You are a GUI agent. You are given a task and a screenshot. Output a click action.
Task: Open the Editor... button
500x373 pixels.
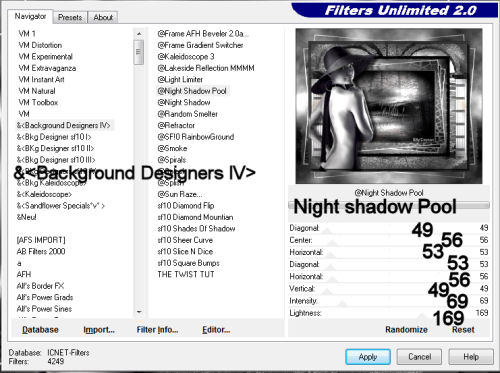pos(216,329)
